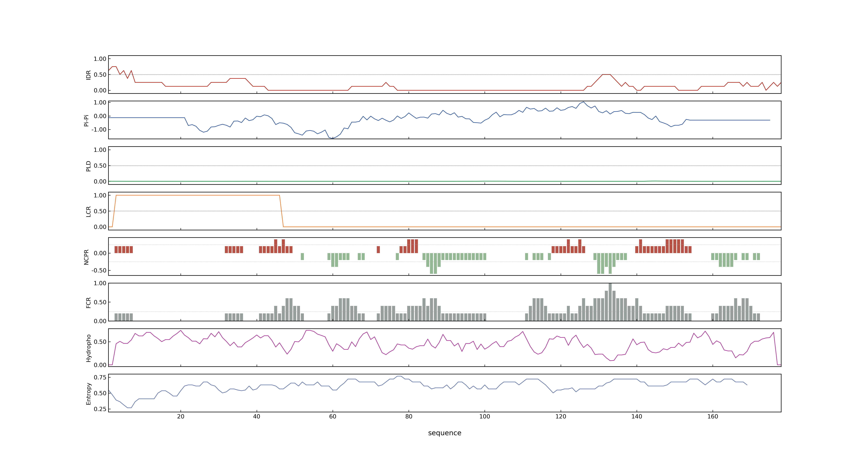Click the Pi-Pi y-axis label
The image size is (868, 463).
pos(86,120)
